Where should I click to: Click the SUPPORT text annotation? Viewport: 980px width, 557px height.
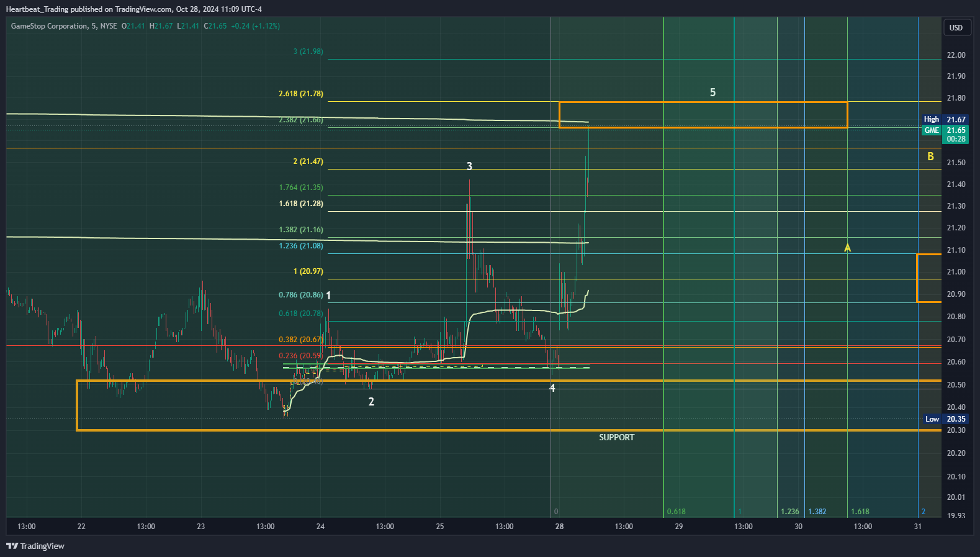(616, 438)
